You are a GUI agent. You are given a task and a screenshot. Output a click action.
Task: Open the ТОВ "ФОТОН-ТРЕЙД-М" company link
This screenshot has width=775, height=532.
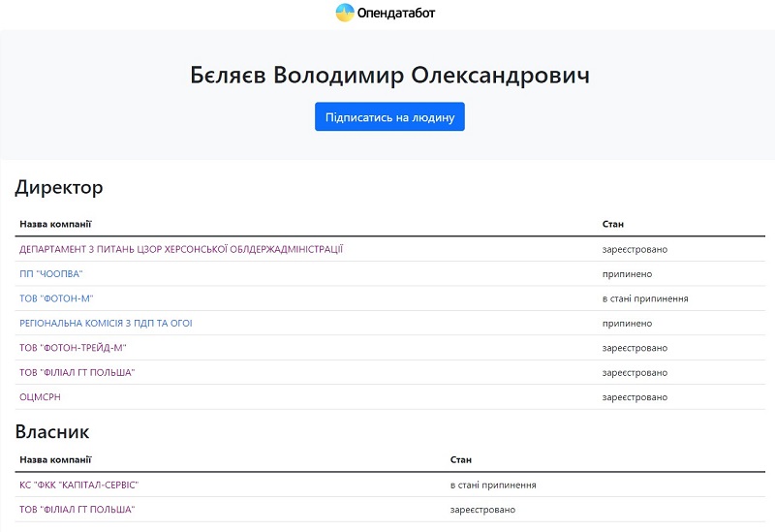click(73, 348)
